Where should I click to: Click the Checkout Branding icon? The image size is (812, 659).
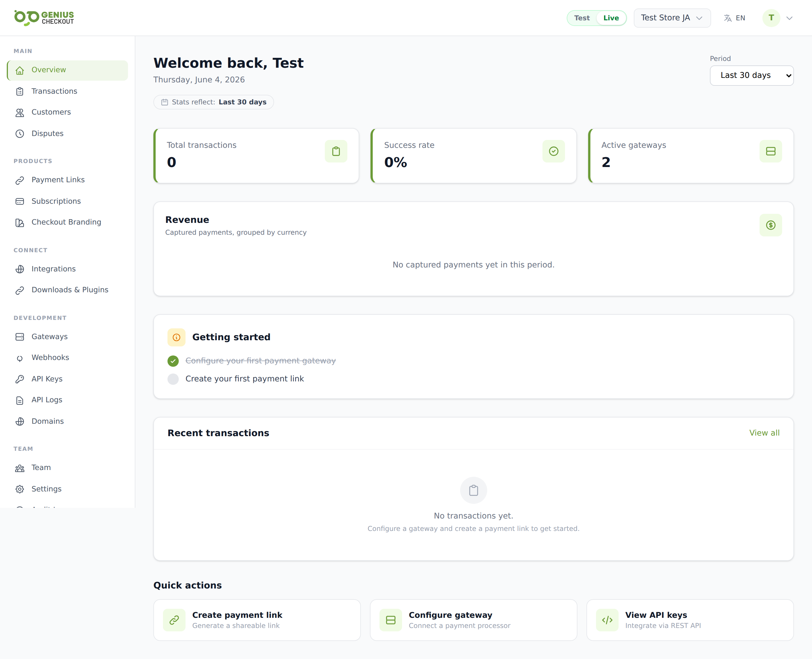point(20,223)
